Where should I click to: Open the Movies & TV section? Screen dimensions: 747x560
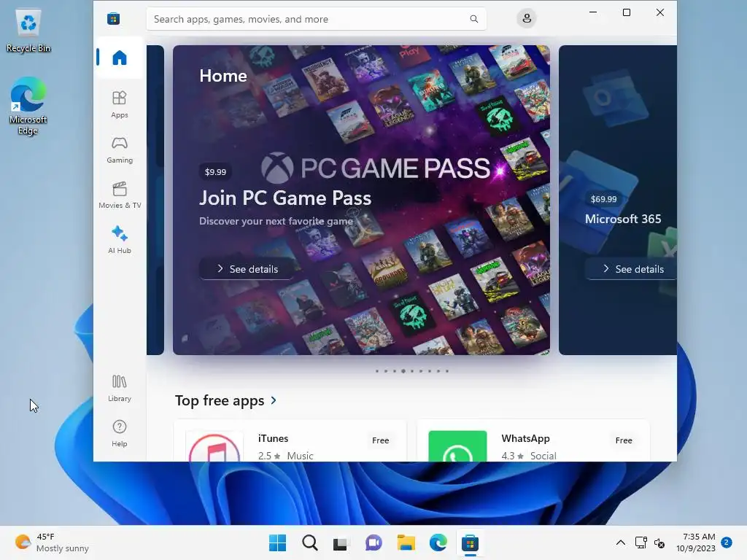(x=120, y=195)
